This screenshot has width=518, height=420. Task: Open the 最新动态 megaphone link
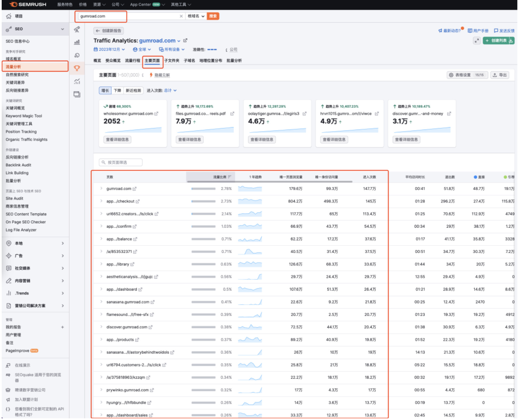450,31
